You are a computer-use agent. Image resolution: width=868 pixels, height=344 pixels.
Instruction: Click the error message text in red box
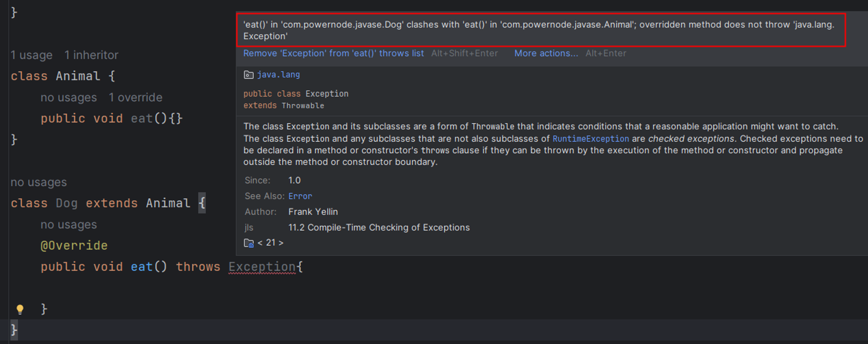coord(539,30)
